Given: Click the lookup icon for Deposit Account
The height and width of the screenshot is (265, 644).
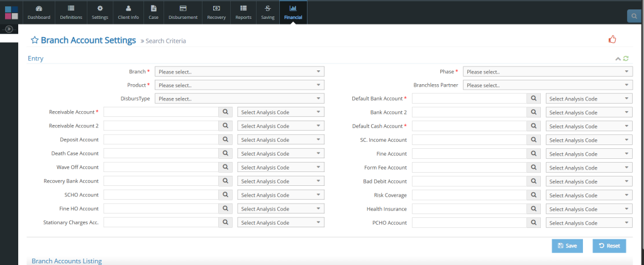Looking at the screenshot, I should coord(225,139).
